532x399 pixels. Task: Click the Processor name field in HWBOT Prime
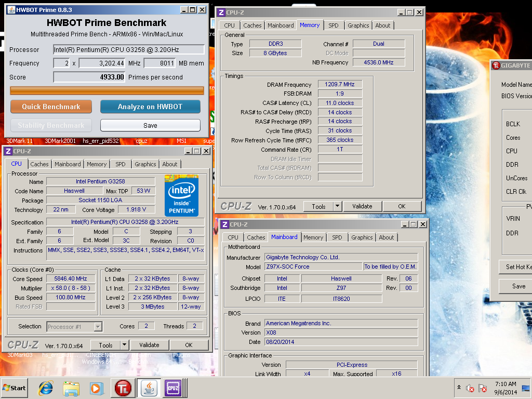(x=129, y=49)
